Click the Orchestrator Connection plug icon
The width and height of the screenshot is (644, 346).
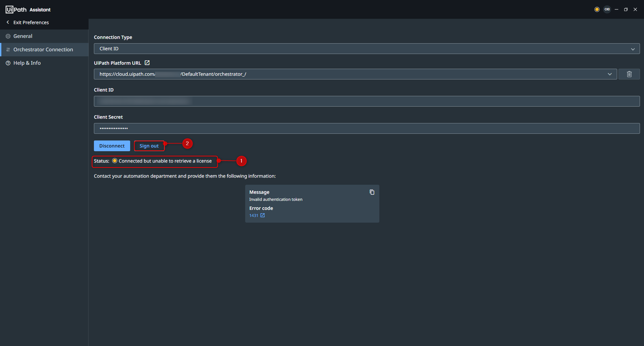(8, 50)
